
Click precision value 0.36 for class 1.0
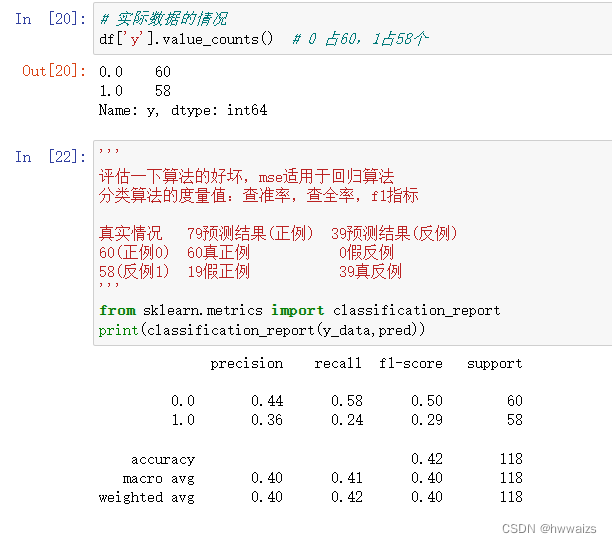pyautogui.click(x=267, y=420)
